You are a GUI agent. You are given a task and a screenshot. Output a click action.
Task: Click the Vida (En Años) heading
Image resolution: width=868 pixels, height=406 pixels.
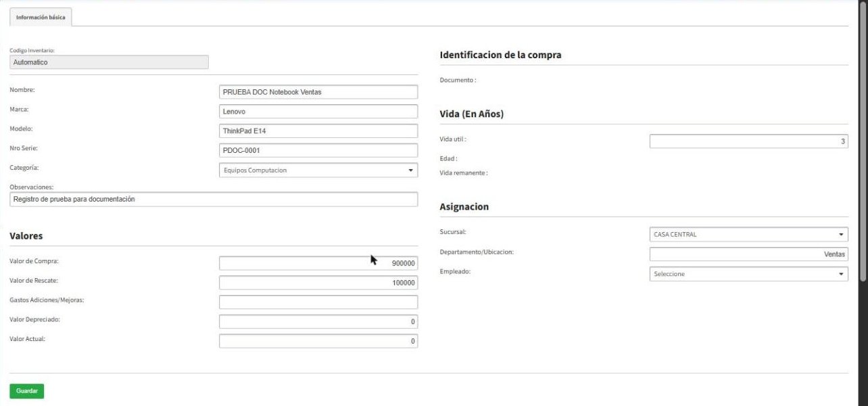tap(472, 114)
